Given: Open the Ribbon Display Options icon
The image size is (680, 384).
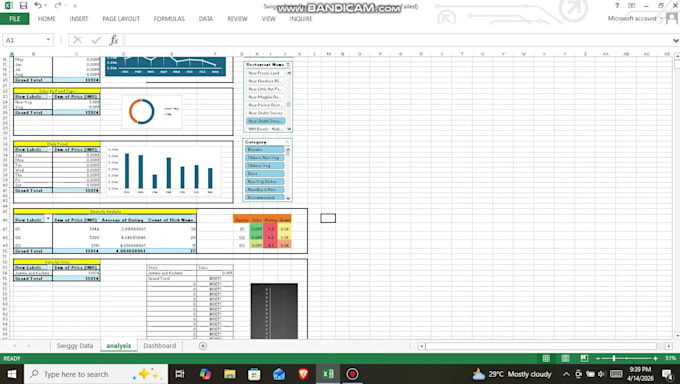Looking at the screenshot, I should point(631,6).
